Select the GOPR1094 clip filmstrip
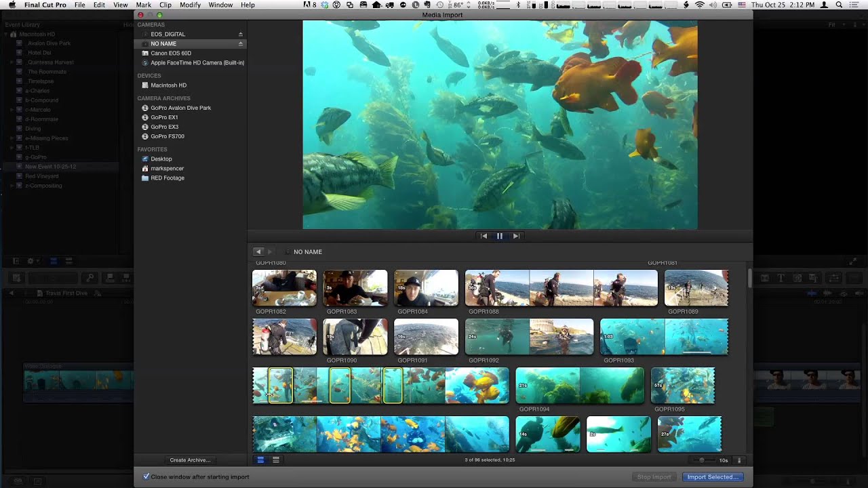This screenshot has width=868, height=488. [x=580, y=386]
